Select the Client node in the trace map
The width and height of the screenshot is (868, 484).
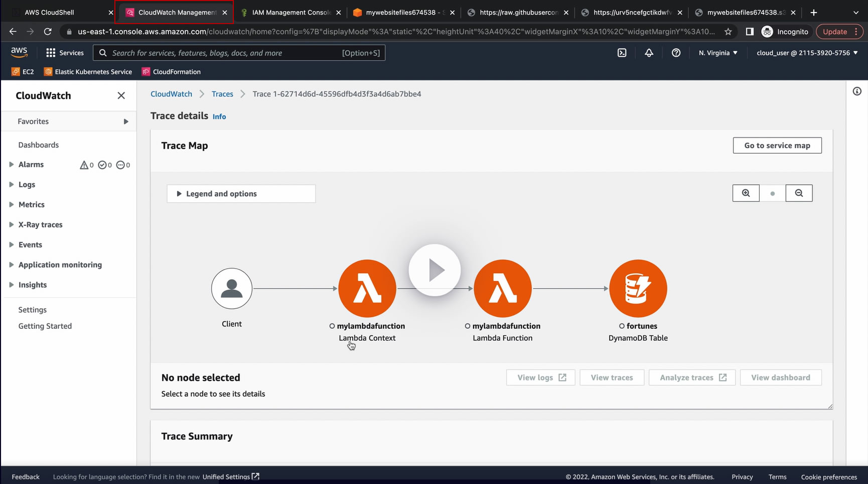tap(232, 289)
